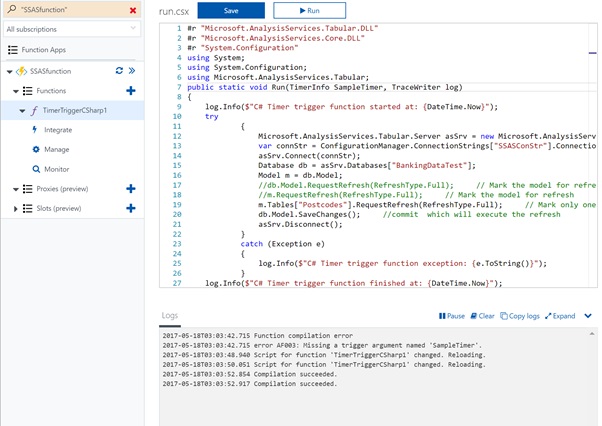Collapse logs with the chevron
Screen dimensions: 602x426
[588, 316]
